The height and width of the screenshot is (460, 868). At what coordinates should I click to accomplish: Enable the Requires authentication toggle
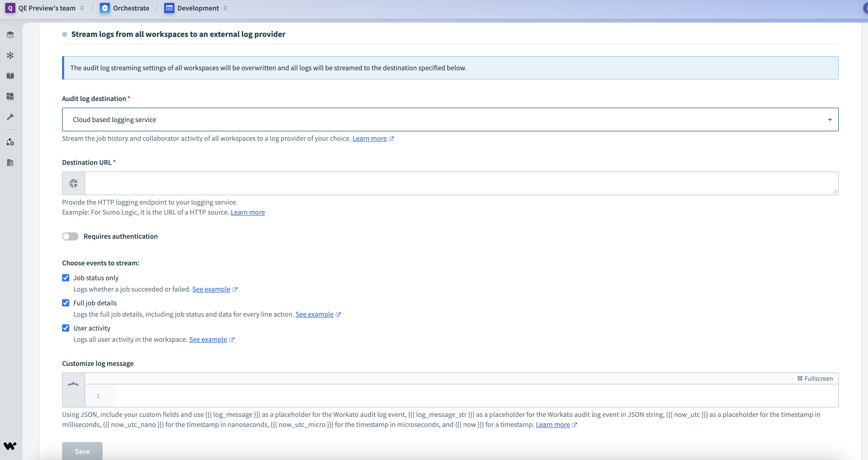tap(70, 236)
